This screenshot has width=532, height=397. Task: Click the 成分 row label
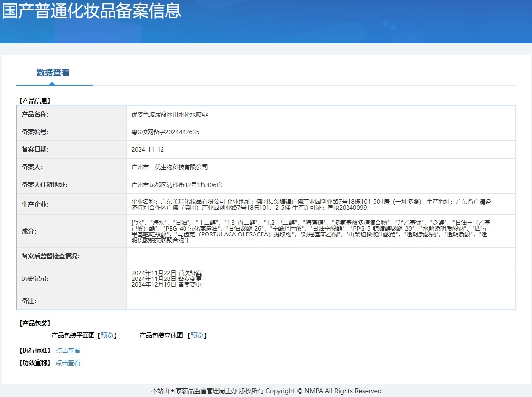coord(29,231)
